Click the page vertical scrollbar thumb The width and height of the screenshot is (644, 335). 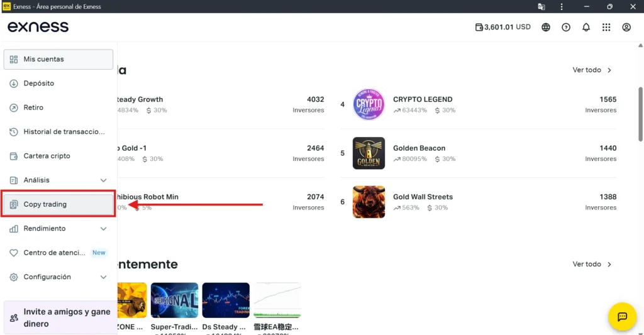coord(640,114)
